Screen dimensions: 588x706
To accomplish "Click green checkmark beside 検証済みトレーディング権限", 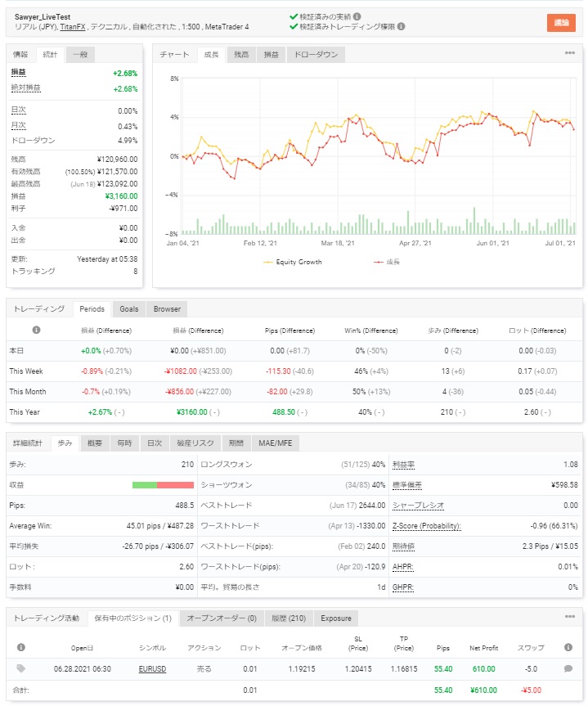I will point(294,27).
